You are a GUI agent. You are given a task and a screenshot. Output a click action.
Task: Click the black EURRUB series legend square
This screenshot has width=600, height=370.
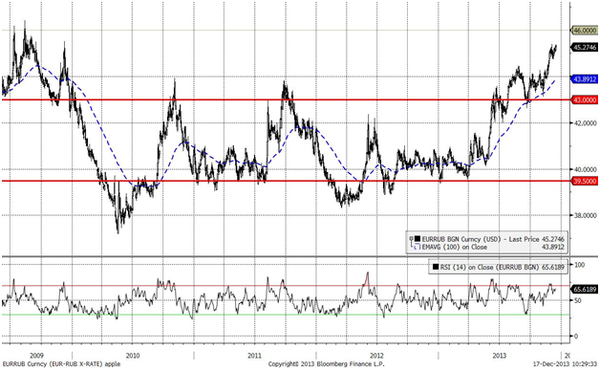click(x=417, y=239)
